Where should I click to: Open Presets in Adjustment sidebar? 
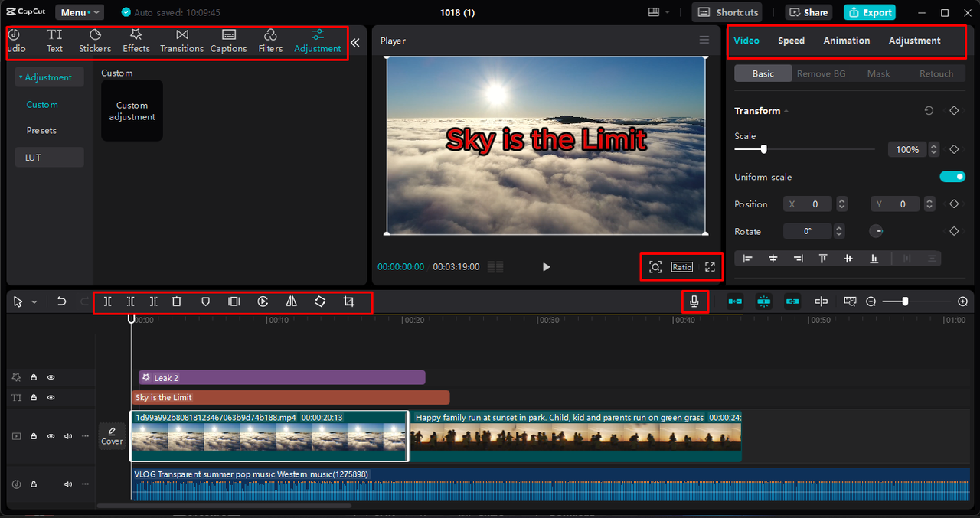(x=41, y=131)
